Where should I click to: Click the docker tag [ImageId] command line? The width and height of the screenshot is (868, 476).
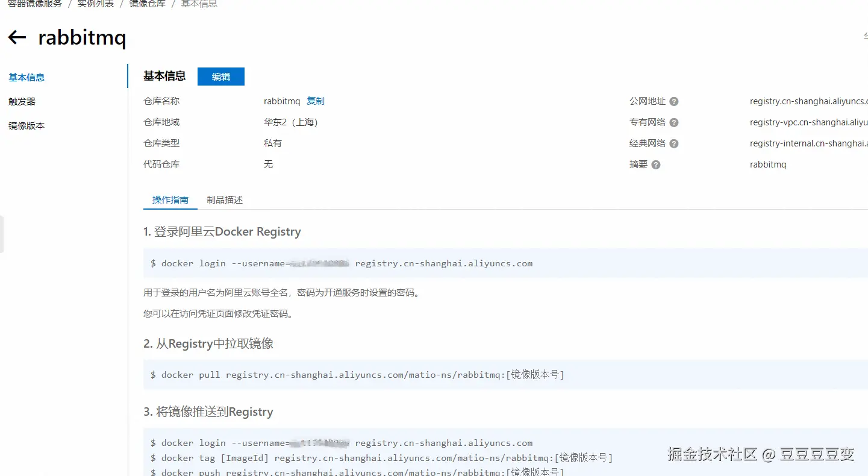(381, 458)
